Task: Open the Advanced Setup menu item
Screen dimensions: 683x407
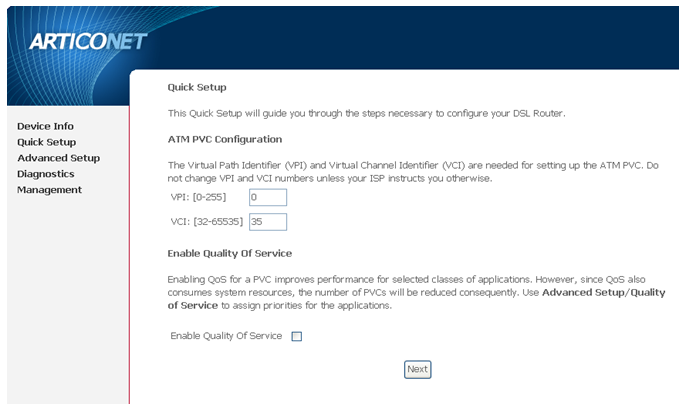Action: coord(59,158)
